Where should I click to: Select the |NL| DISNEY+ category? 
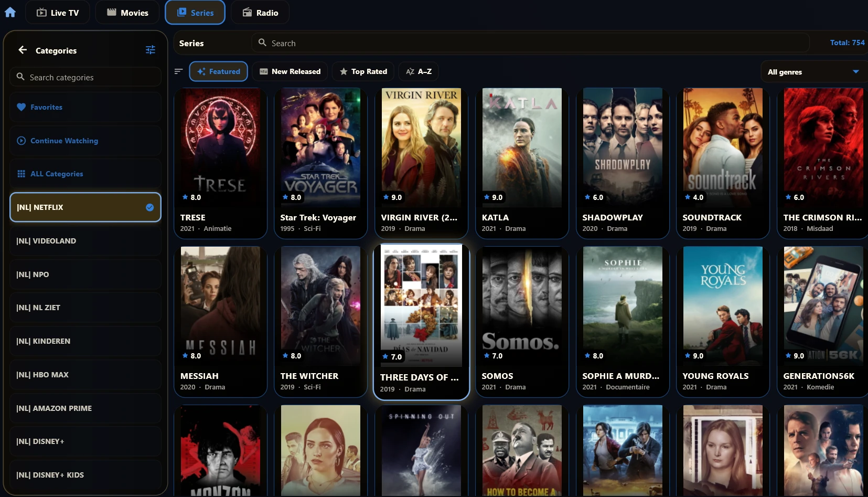(x=85, y=441)
